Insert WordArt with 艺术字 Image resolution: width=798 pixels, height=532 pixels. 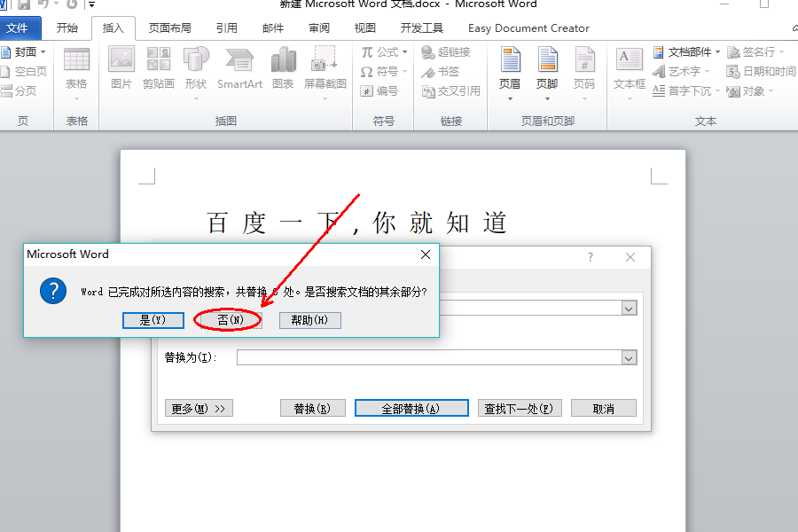[680, 71]
